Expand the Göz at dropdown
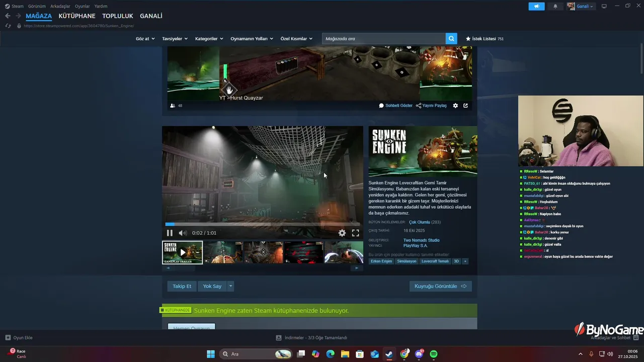 point(145,39)
